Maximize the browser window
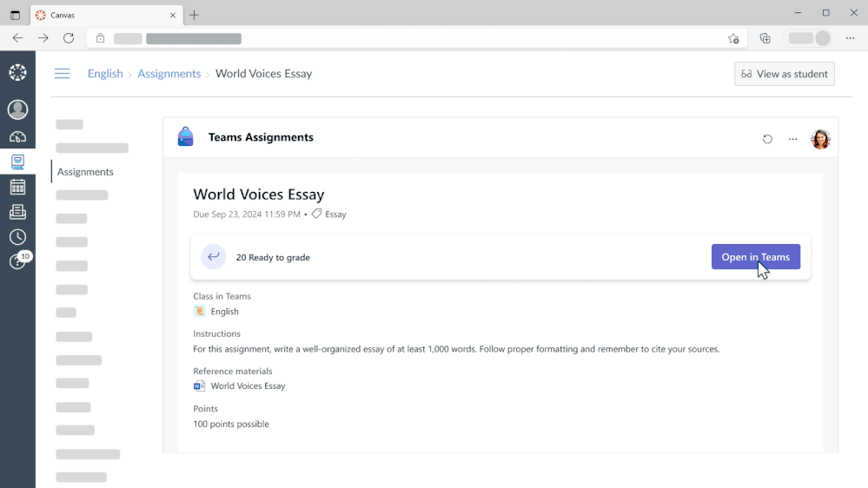 tap(826, 13)
